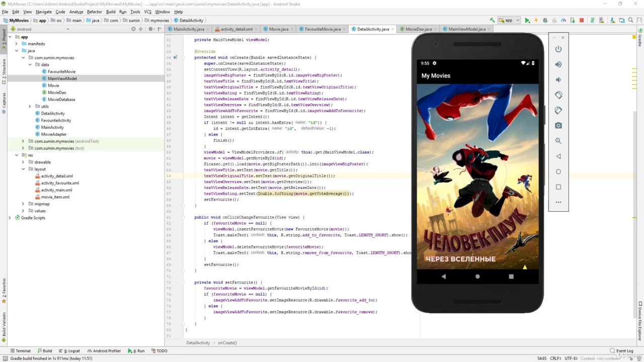Click the Collapse All icon in Project panel
The width and height of the screenshot is (644, 362).
tap(141, 29)
